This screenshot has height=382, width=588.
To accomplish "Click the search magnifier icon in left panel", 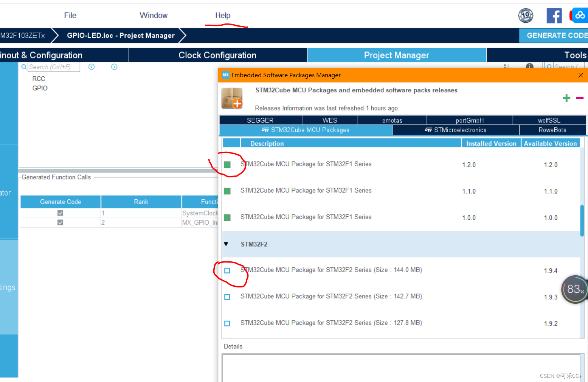I will point(24,67).
